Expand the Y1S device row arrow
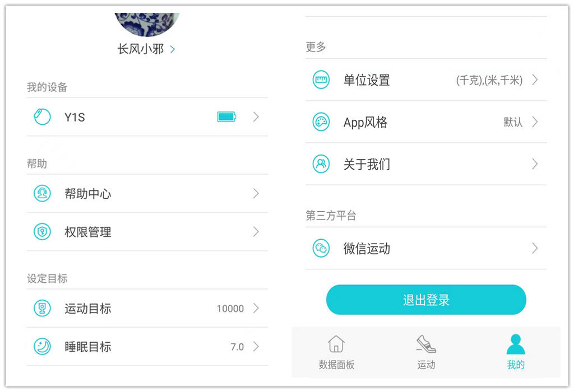 (x=256, y=117)
